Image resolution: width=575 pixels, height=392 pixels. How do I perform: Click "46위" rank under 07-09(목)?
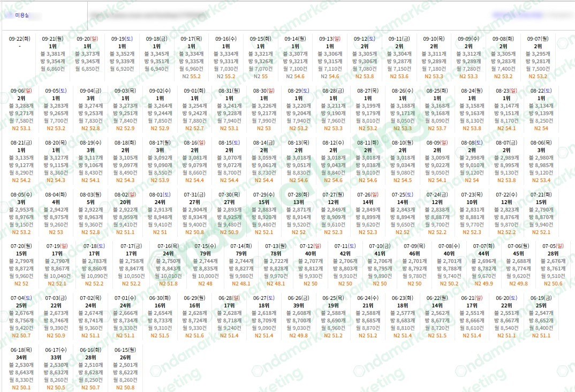414,254
